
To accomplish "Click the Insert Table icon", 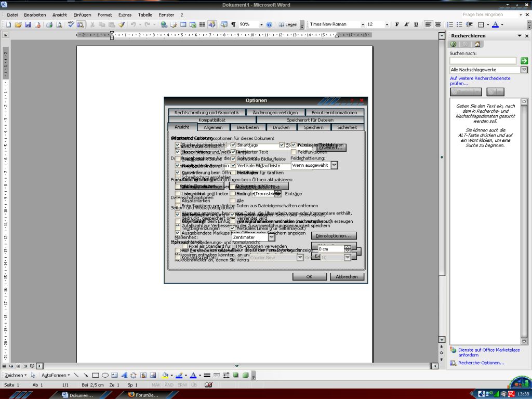I will pos(183,24).
